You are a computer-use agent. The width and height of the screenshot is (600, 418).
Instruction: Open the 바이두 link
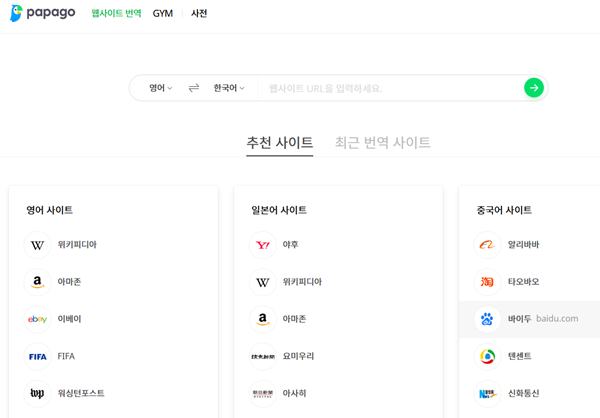click(519, 319)
